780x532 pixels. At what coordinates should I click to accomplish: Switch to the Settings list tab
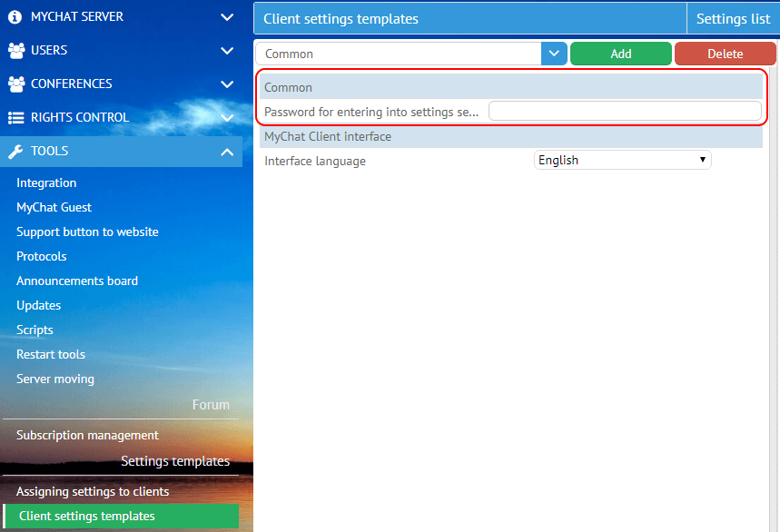coord(733,18)
